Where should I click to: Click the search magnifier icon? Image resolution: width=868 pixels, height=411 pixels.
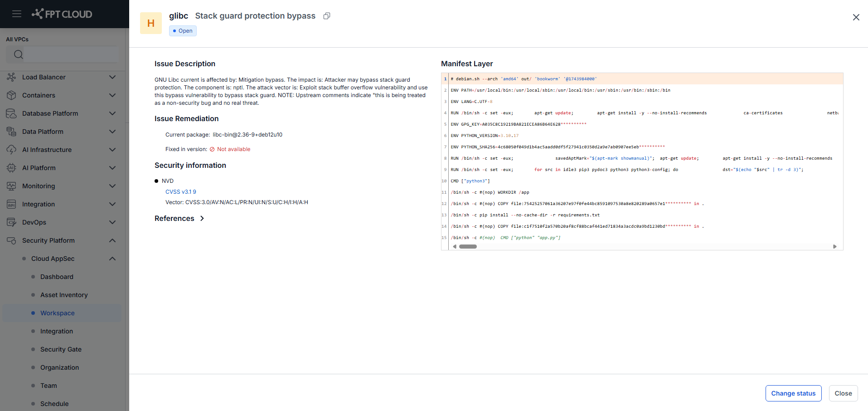coord(18,54)
